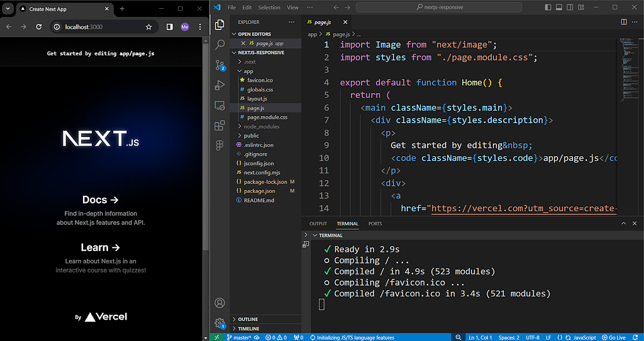Click the Synchronize Changes cloud icon
The width and height of the screenshot is (644, 341).
[257, 337]
